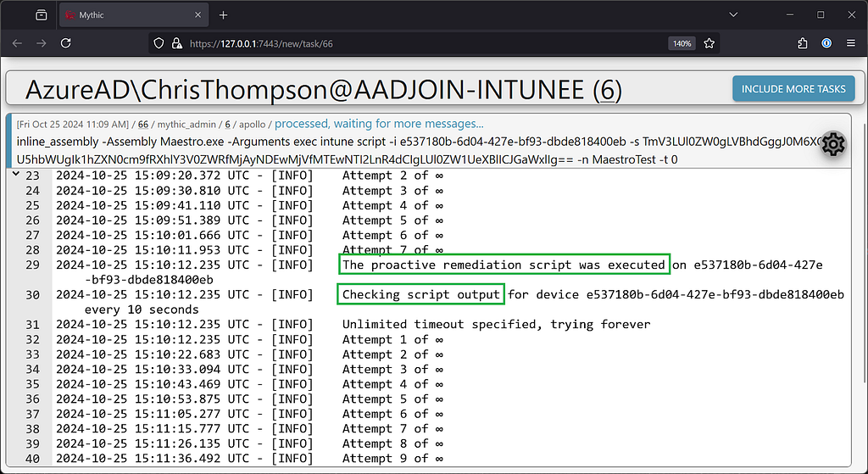This screenshot has height=474, width=868.
Task: Collapse the output fold arrow at line 23
Action: [16, 174]
